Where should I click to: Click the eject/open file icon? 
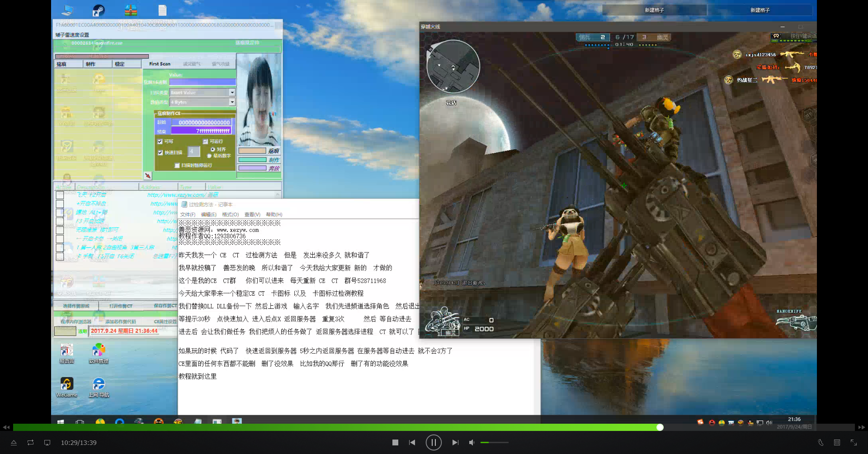pyautogui.click(x=14, y=443)
